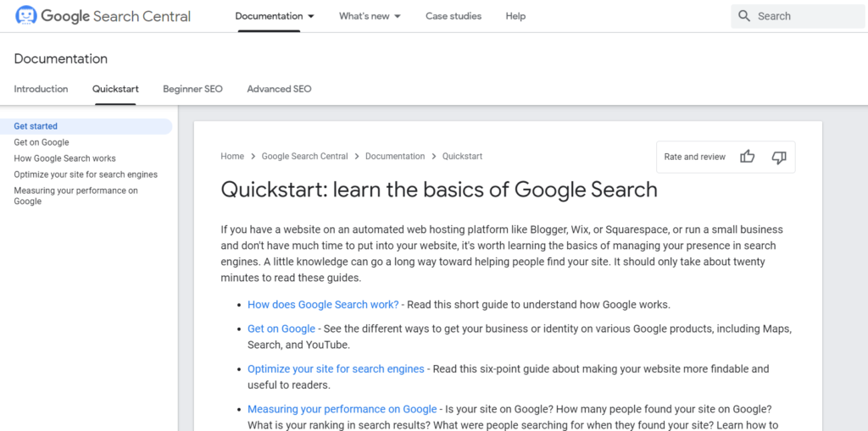This screenshot has height=431, width=868.
Task: Go to Help in top navigation
Action: click(515, 16)
